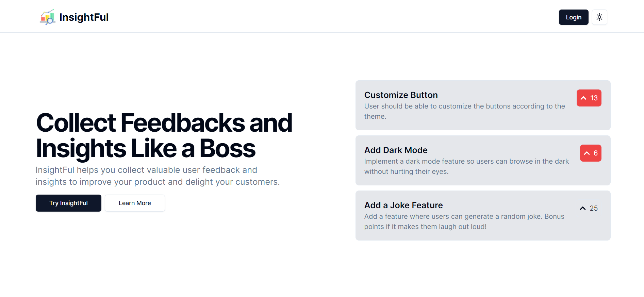The image size is (644, 297).
Task: Click the upvote chevron on Customize Button
Action: click(x=583, y=98)
